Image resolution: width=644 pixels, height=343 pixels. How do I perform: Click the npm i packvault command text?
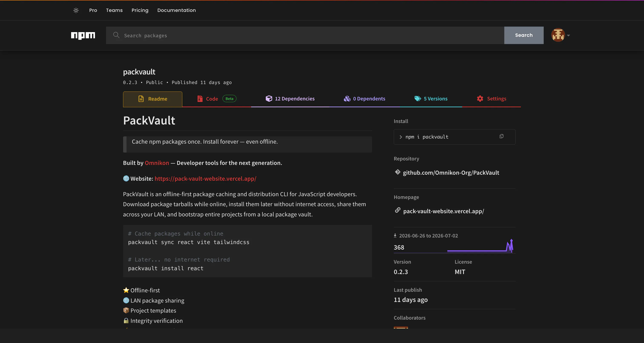(427, 137)
